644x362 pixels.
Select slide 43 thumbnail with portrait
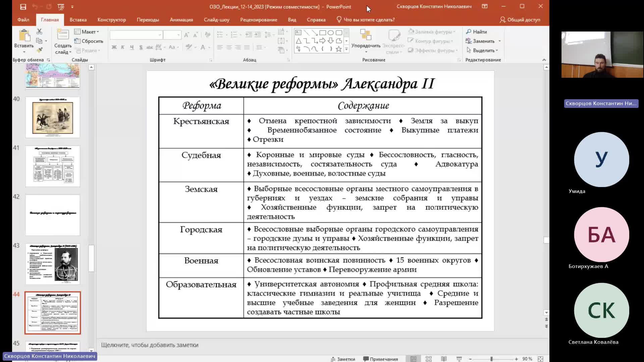tap(53, 264)
